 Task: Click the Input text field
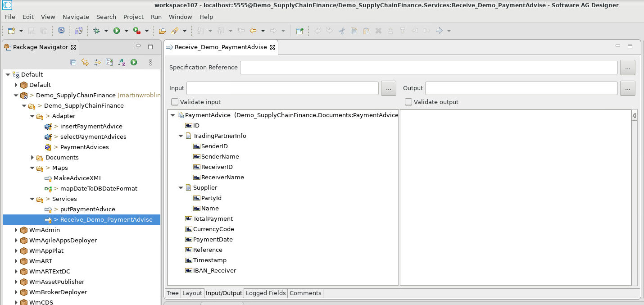point(282,88)
